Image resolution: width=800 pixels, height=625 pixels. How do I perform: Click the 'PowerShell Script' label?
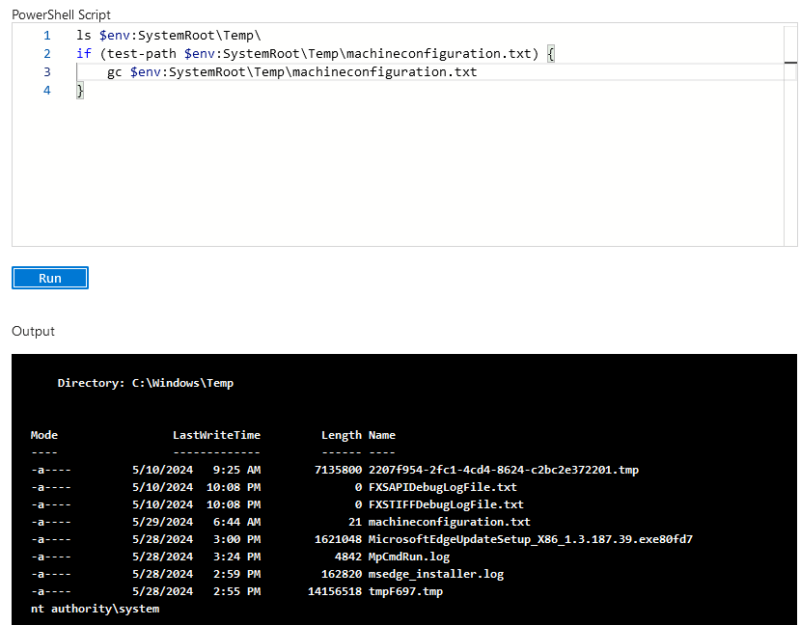[x=61, y=15]
